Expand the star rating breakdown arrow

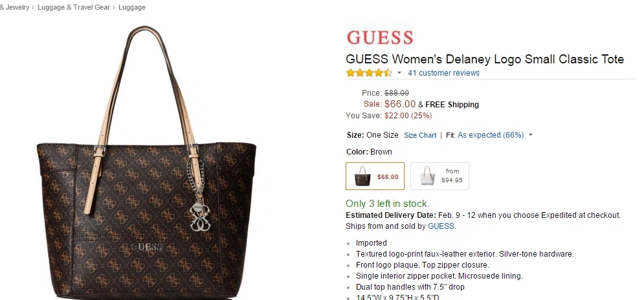pyautogui.click(x=399, y=73)
